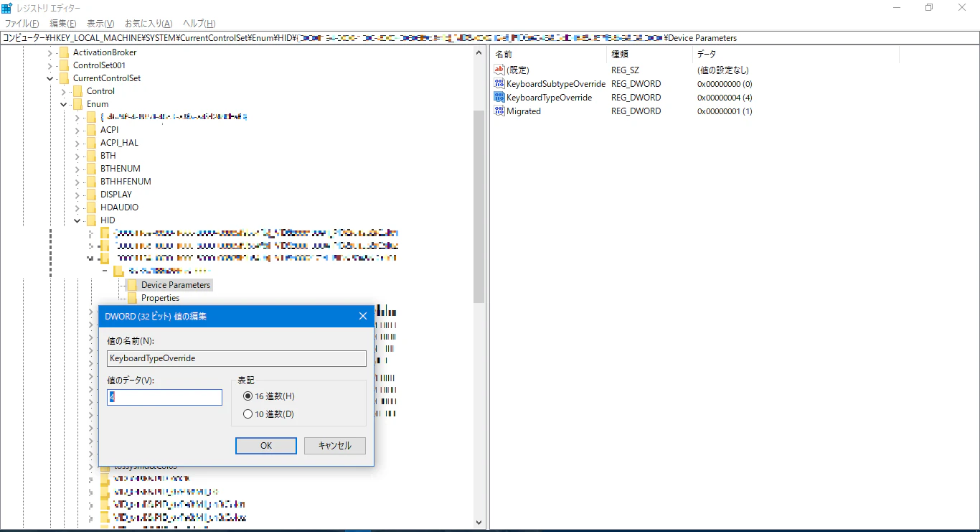Expand the HDAUDIO key
Image resolution: width=980 pixels, height=532 pixels.
point(77,207)
